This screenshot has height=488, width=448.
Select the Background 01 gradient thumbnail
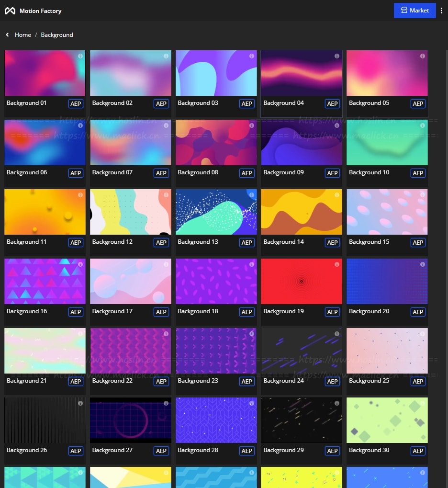click(x=45, y=73)
